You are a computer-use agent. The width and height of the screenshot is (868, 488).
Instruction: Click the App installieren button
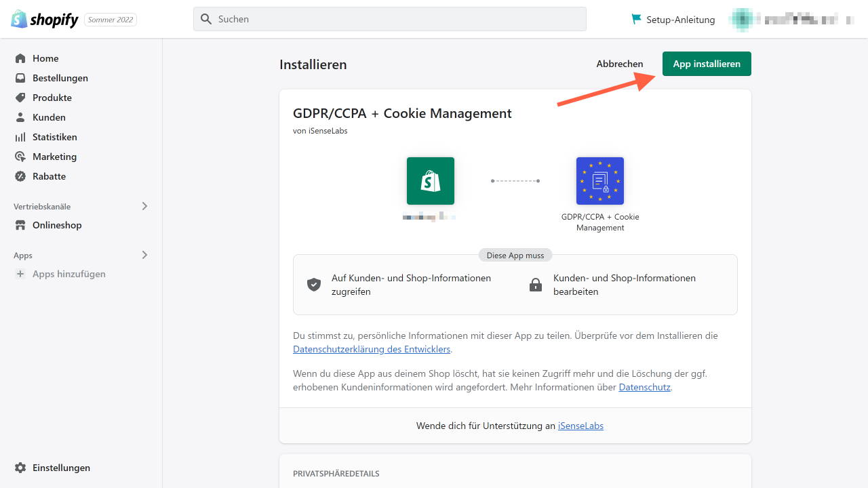tap(707, 64)
